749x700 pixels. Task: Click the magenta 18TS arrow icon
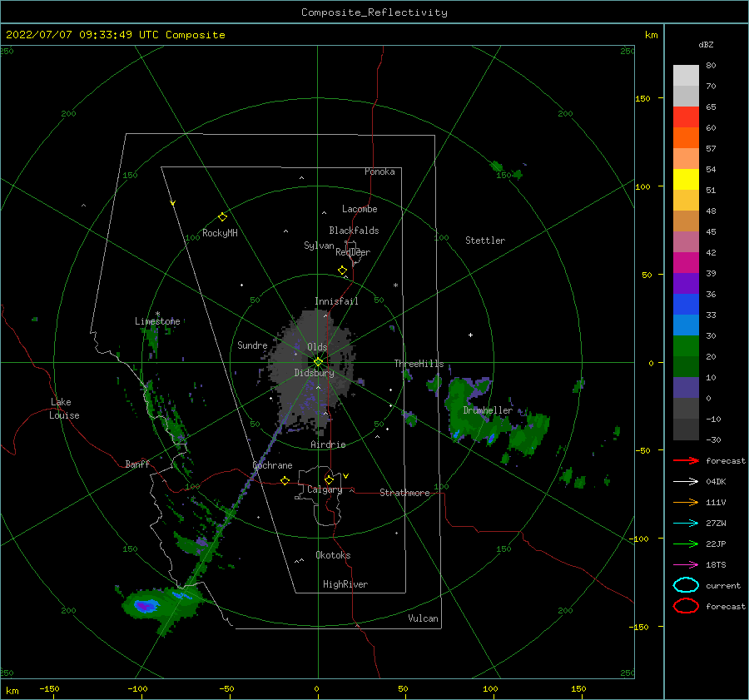click(686, 565)
